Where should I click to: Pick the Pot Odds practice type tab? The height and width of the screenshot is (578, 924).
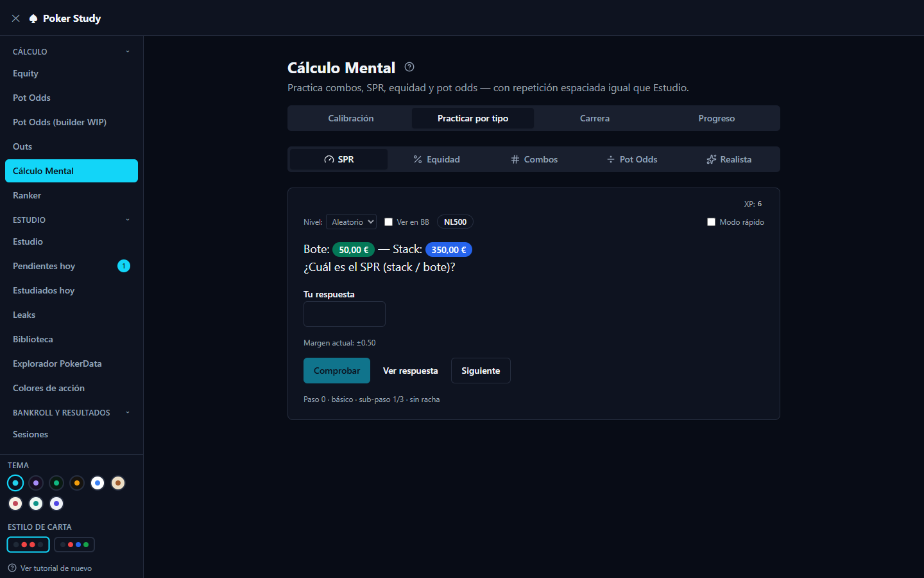pyautogui.click(x=631, y=159)
